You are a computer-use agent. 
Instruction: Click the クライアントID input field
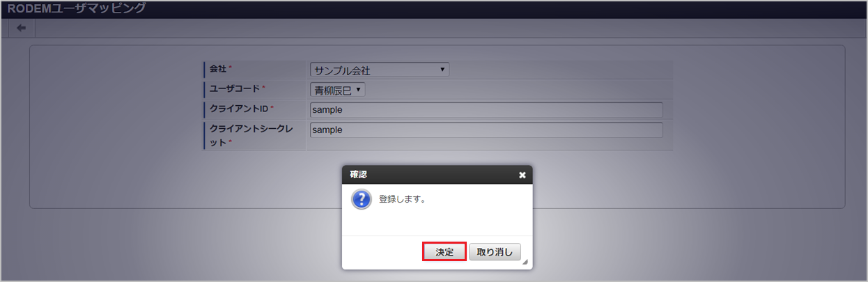[486, 110]
